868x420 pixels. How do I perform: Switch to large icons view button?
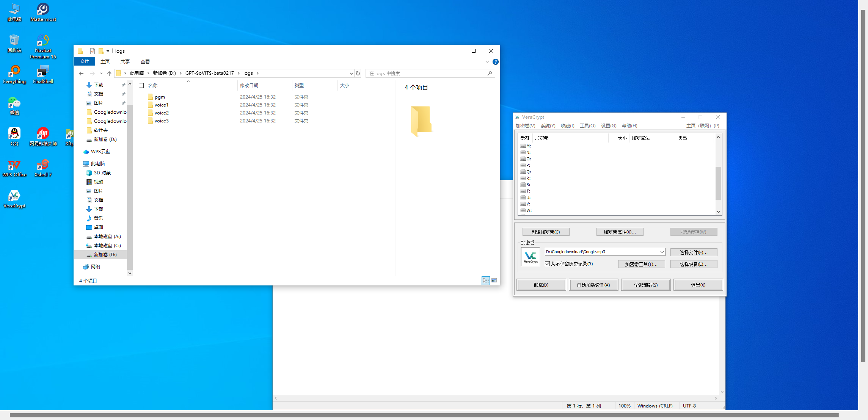(494, 281)
